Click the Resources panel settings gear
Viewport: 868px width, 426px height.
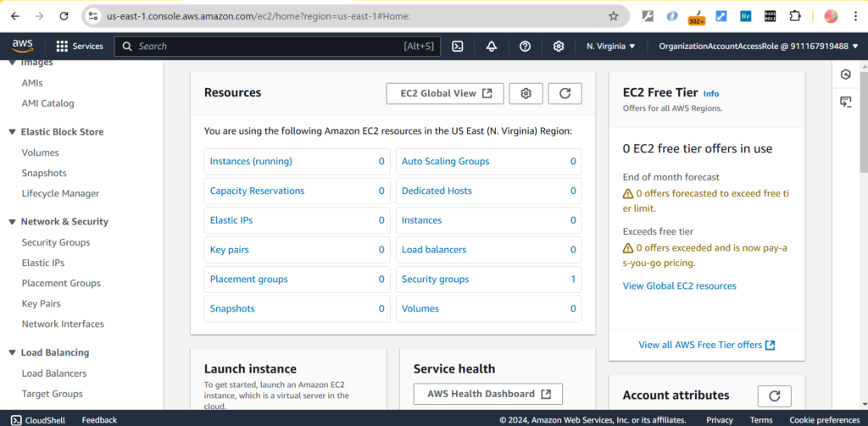[526, 93]
